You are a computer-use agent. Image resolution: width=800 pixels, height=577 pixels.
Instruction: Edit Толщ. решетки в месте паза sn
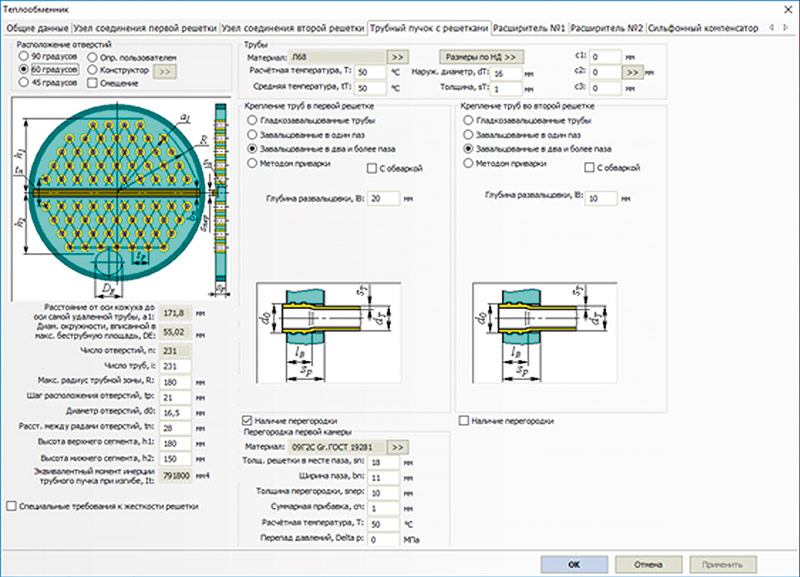384,463
